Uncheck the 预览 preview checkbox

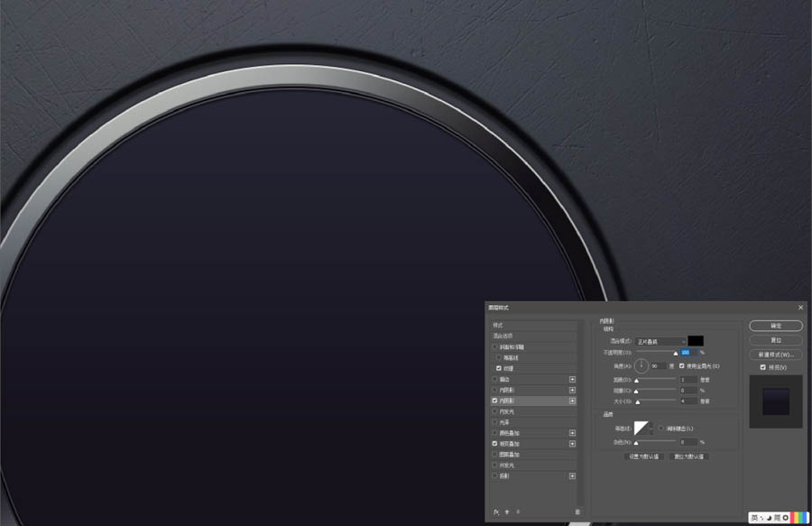pyautogui.click(x=763, y=367)
